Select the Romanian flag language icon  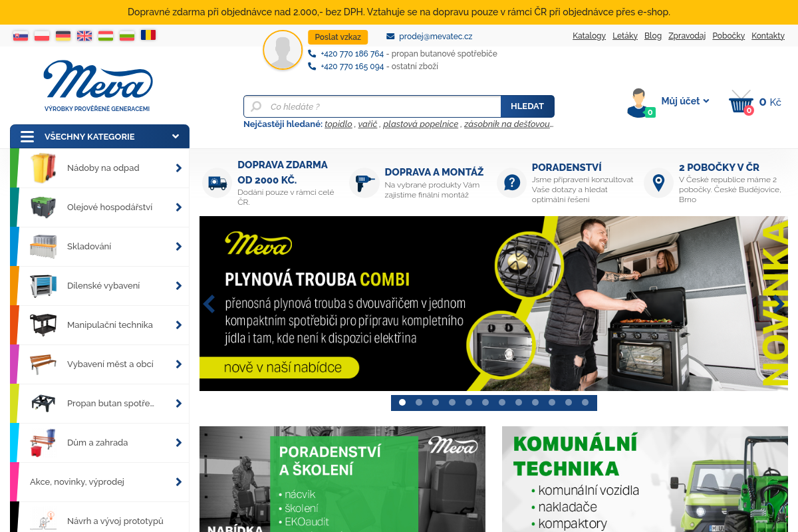tap(148, 35)
